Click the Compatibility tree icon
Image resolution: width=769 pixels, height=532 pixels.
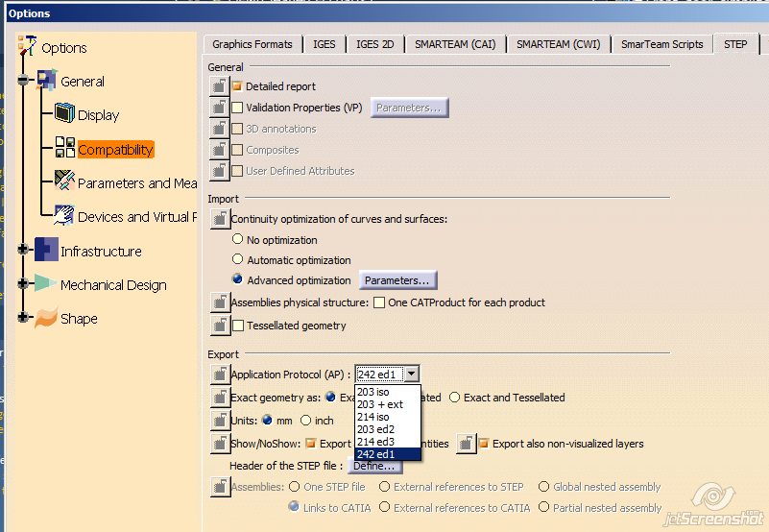click(64, 149)
